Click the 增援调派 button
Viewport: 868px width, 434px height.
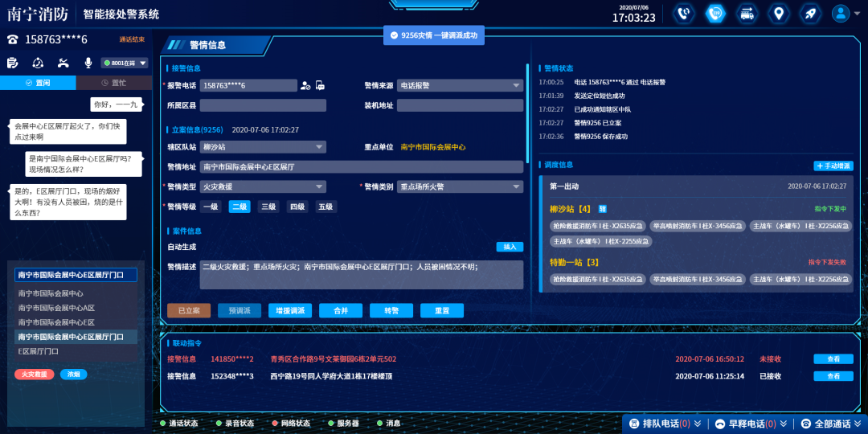point(289,310)
